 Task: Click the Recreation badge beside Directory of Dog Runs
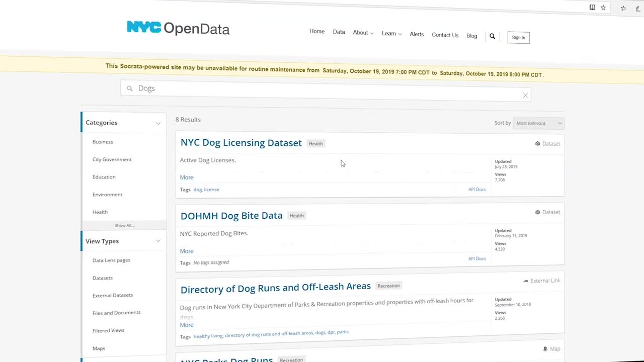[389, 286]
